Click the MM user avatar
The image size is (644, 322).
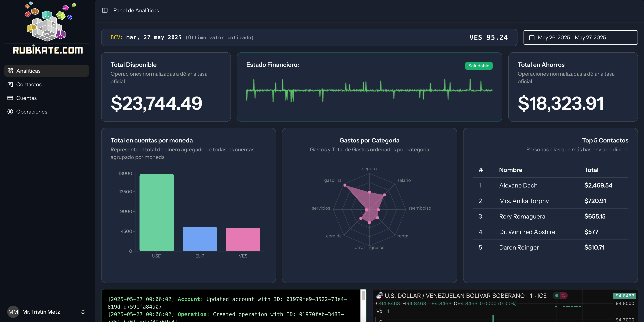(13, 312)
